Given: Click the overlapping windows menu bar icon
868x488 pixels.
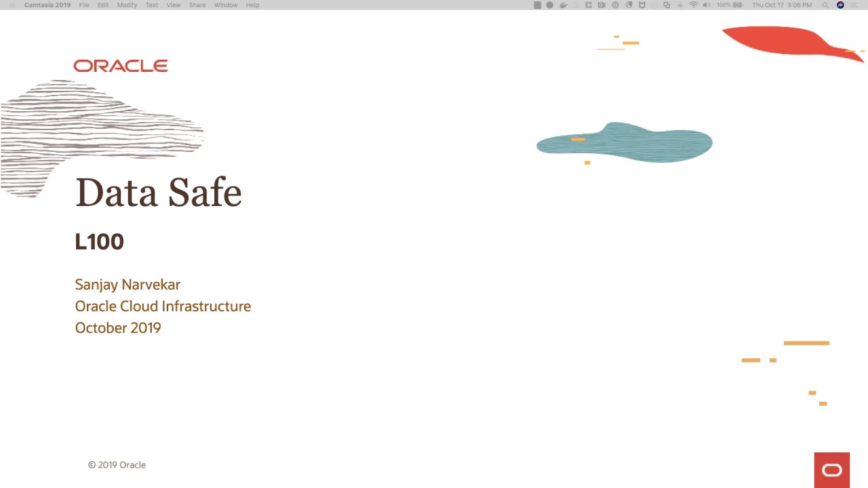Looking at the screenshot, I should pos(667,5).
